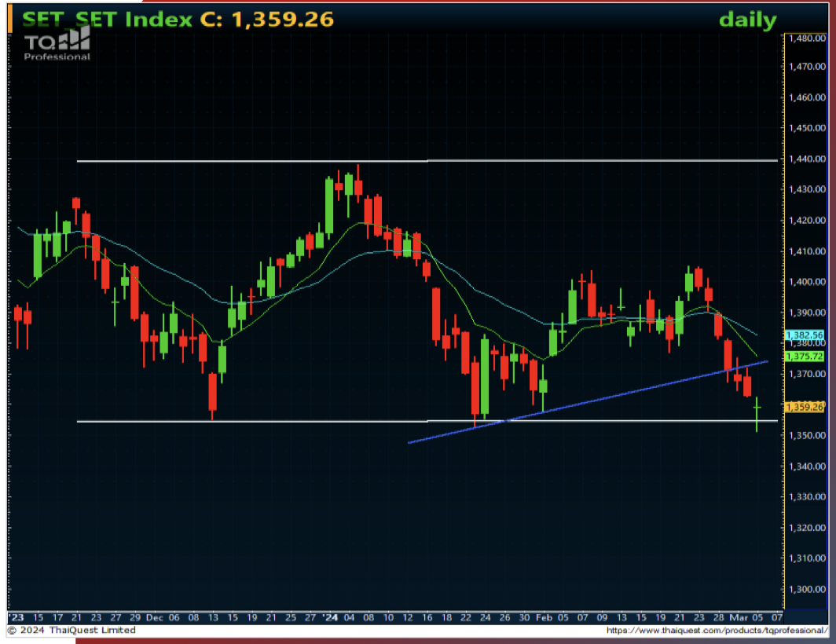836x644 pixels.
Task: Click the 1,480.00 price axis label
Action: pos(807,38)
